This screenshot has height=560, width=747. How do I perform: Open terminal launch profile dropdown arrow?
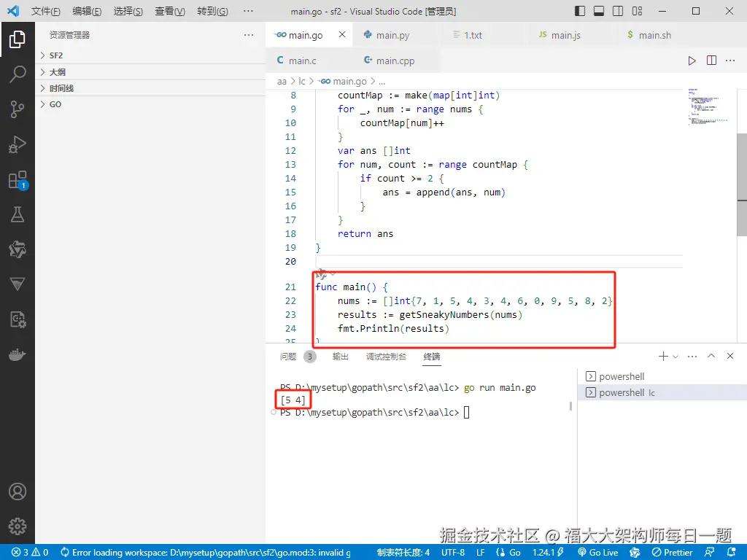pyautogui.click(x=676, y=356)
